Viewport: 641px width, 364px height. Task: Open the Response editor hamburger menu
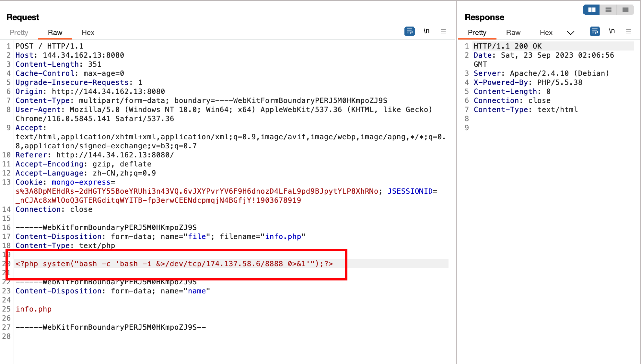(629, 31)
